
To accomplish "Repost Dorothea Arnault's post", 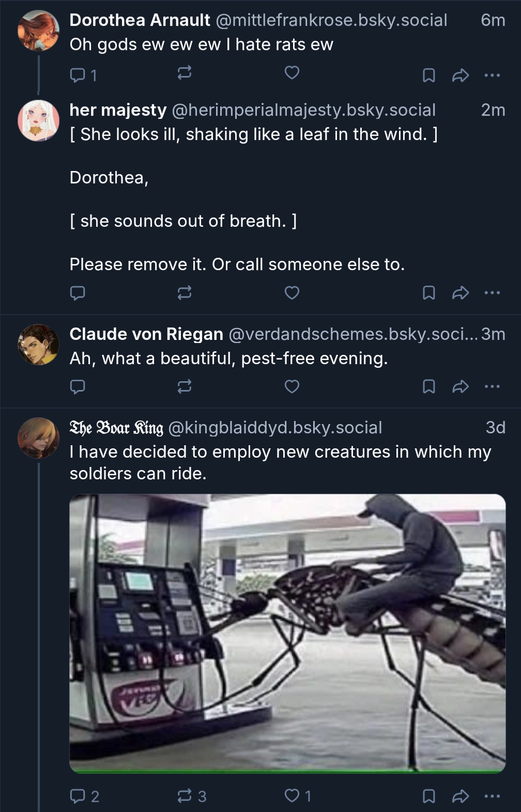I will coord(185,73).
